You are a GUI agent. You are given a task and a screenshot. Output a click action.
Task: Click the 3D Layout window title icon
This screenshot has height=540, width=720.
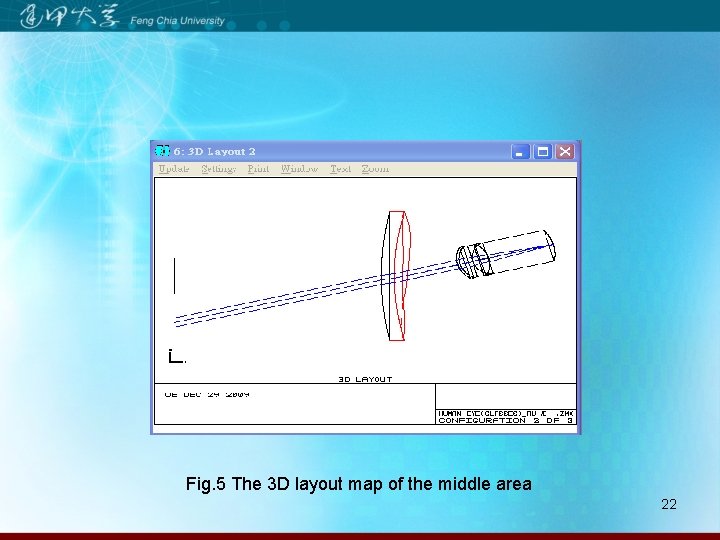pyautogui.click(x=163, y=151)
